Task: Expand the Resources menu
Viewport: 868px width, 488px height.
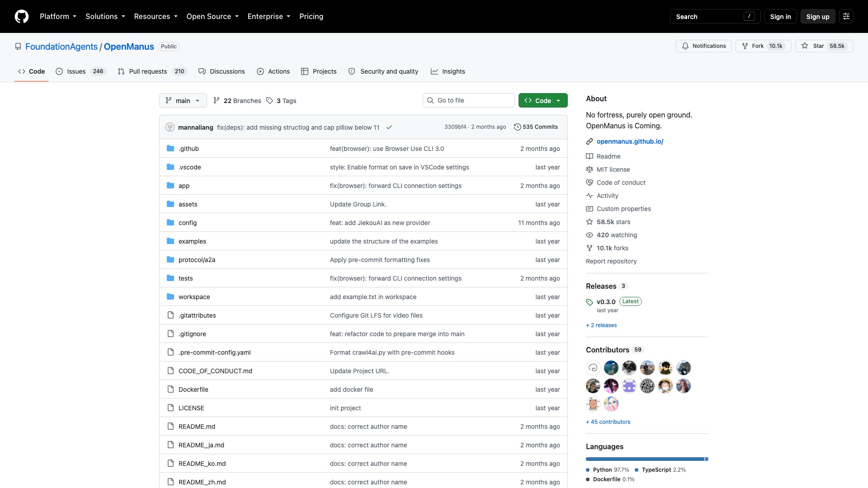Action: point(156,16)
